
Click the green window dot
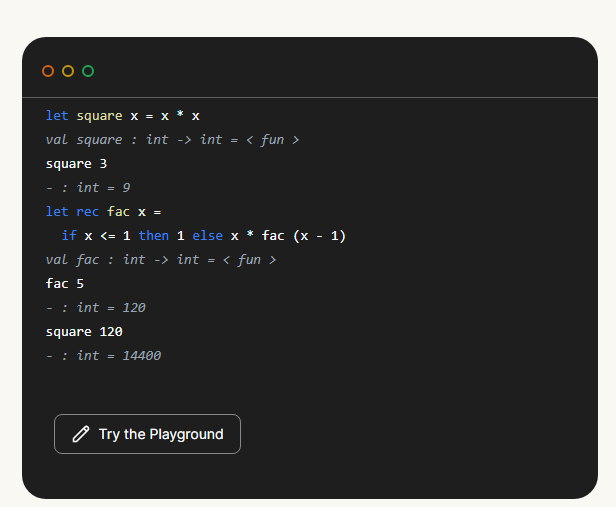(88, 71)
